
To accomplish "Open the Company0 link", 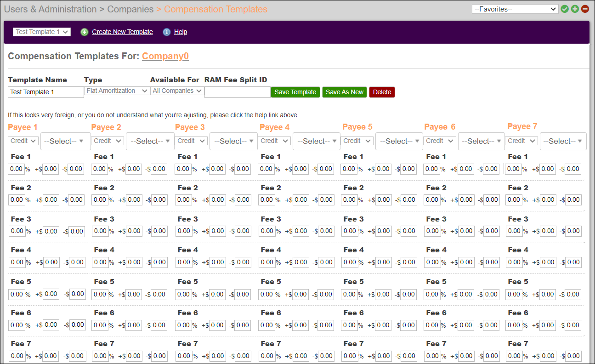I will pos(165,56).
